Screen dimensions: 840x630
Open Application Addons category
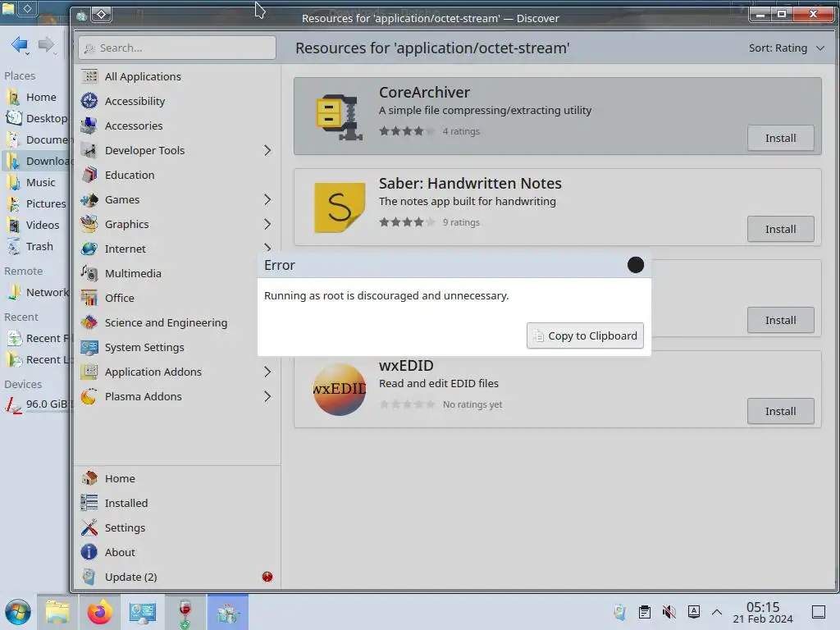click(177, 372)
